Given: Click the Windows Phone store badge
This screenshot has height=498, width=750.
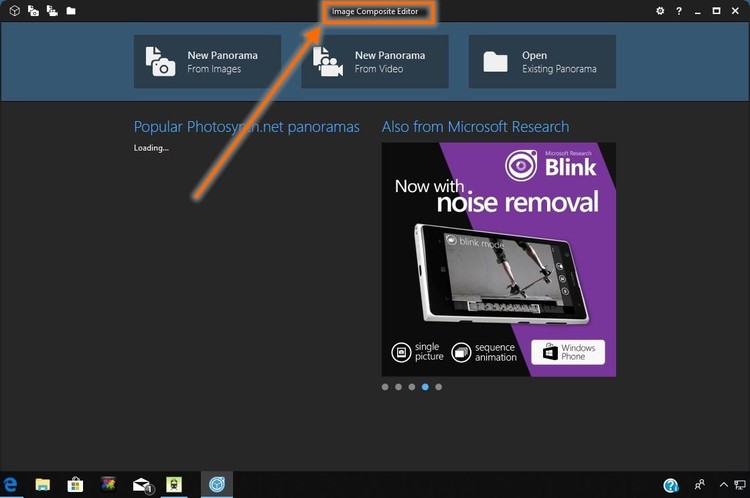Looking at the screenshot, I should 568,352.
